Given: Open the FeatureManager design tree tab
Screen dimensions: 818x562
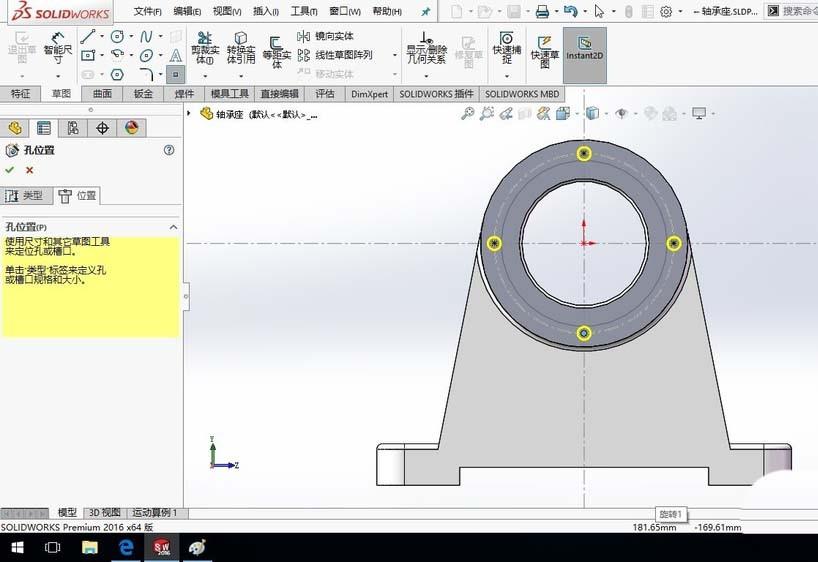Looking at the screenshot, I should pyautogui.click(x=15, y=128).
